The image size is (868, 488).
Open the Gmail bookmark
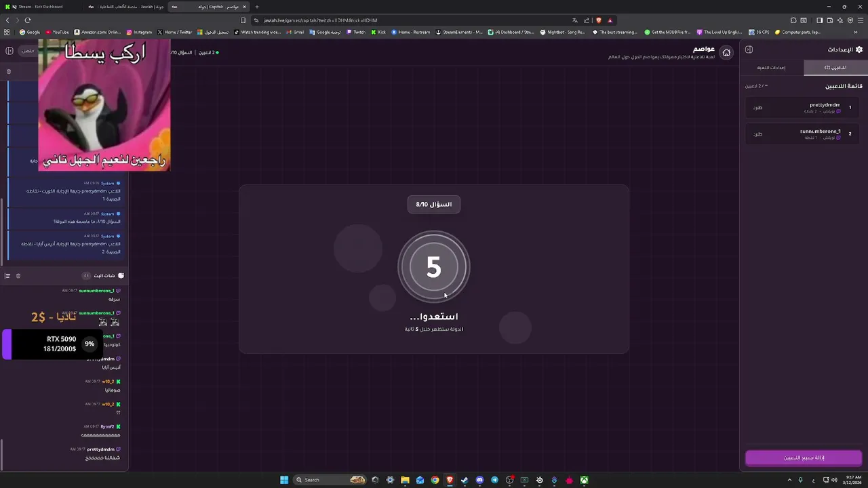coord(295,32)
